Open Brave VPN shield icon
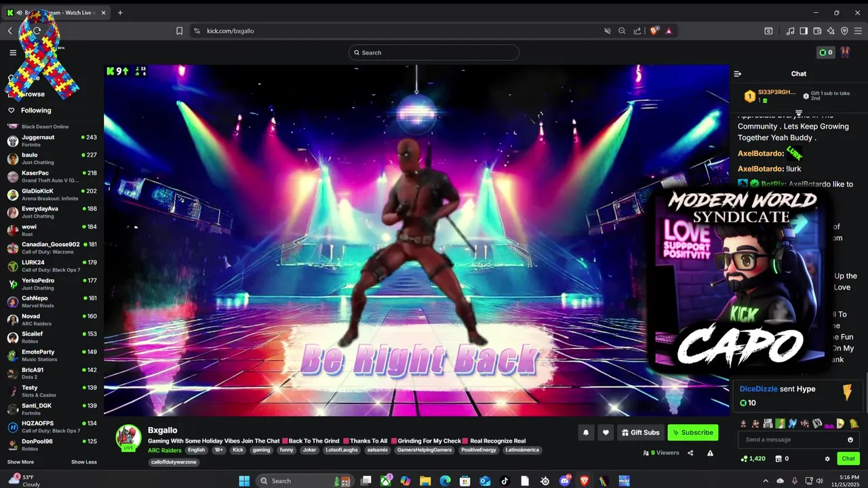 tap(844, 30)
